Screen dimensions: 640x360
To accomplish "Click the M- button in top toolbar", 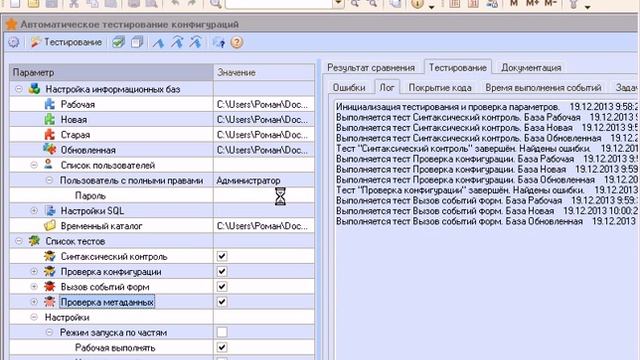I will (551, 4).
